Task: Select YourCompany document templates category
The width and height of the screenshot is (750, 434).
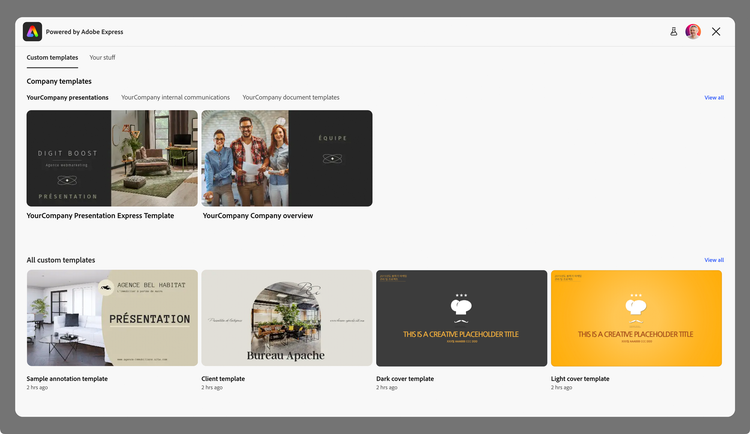Action: click(291, 98)
